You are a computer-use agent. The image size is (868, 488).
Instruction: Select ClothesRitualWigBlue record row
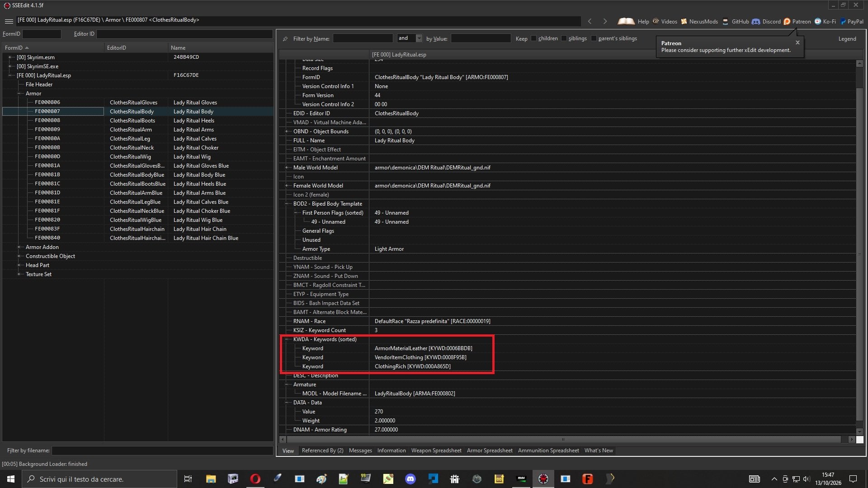click(x=138, y=220)
